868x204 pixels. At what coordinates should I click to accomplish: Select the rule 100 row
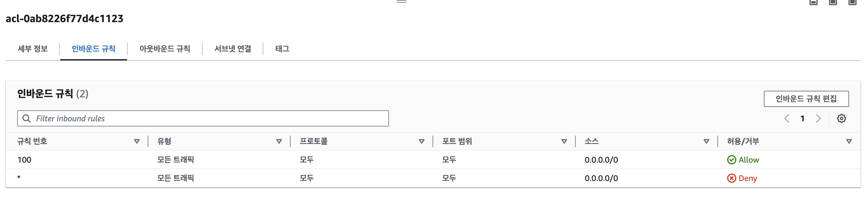[x=433, y=160]
